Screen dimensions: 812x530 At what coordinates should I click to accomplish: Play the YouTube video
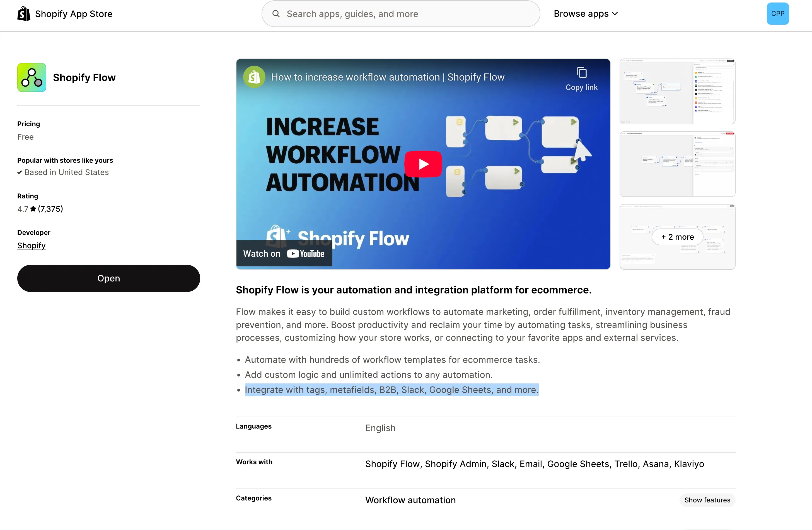point(423,164)
